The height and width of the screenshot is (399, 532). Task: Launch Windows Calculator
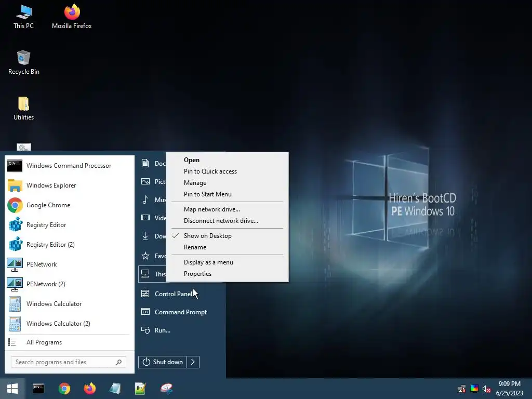[69, 303]
